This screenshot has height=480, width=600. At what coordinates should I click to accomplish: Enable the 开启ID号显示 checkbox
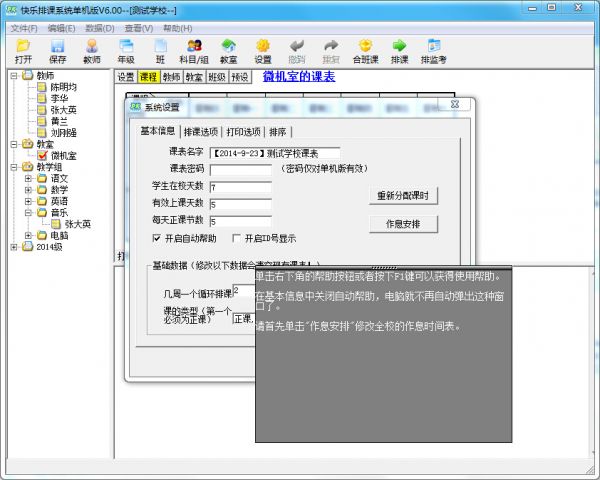point(236,238)
